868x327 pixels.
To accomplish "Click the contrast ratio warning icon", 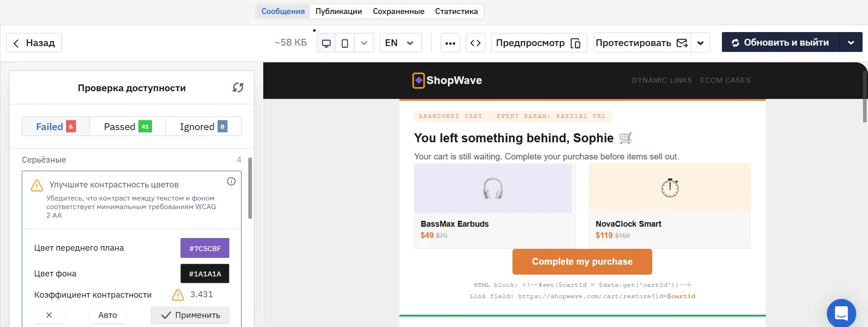I will click(178, 295).
